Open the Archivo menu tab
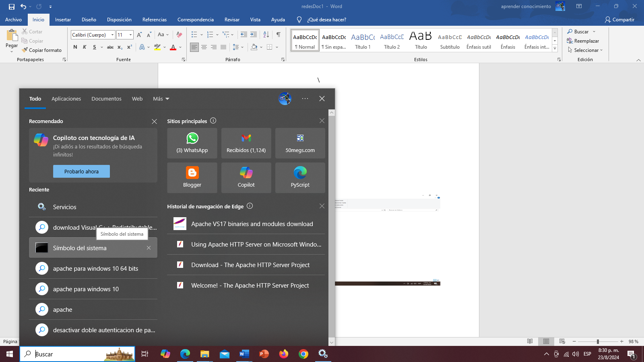This screenshot has width=644, height=362. tap(13, 20)
